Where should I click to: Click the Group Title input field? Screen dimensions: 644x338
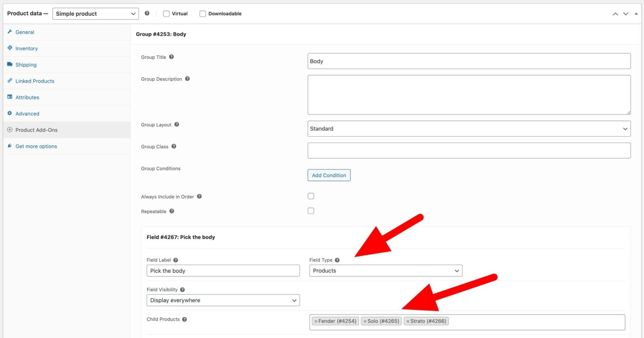click(469, 61)
